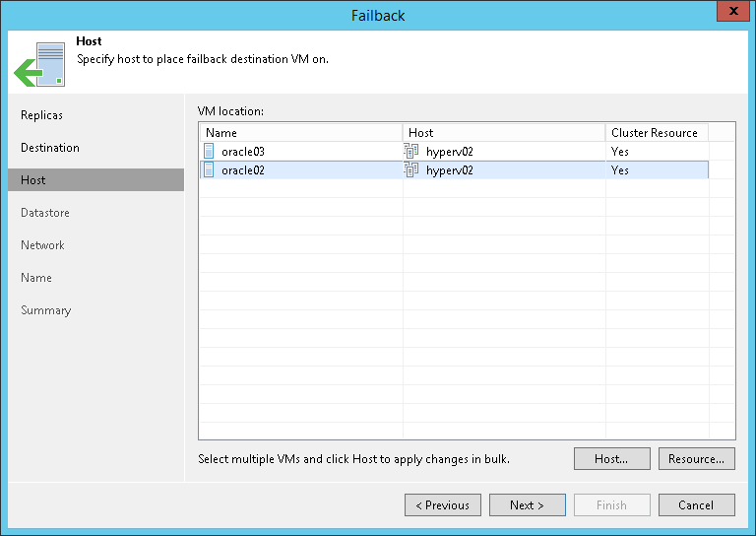
Task: Go back with Previous button
Action: click(x=443, y=505)
